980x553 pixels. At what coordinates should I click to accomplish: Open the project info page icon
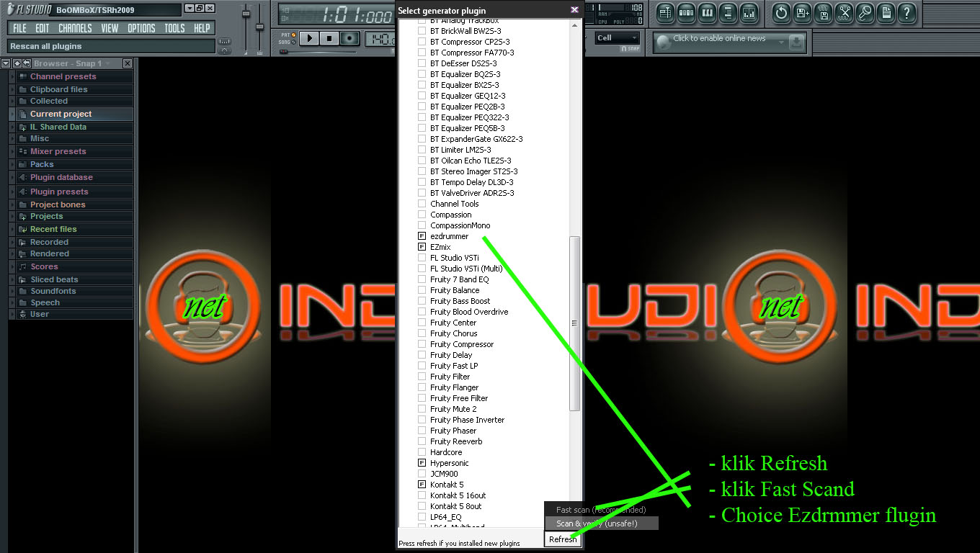click(886, 12)
